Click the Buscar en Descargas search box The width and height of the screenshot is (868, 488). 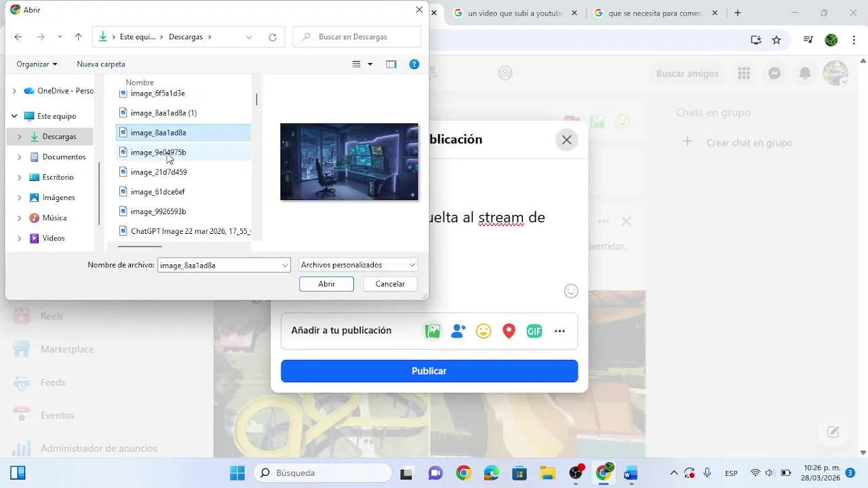tap(357, 37)
